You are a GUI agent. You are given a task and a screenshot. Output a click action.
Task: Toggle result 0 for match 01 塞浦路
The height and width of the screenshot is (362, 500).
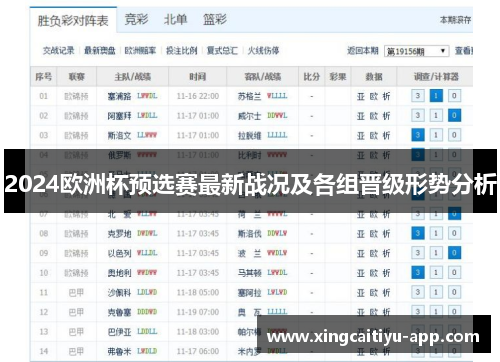(454, 96)
